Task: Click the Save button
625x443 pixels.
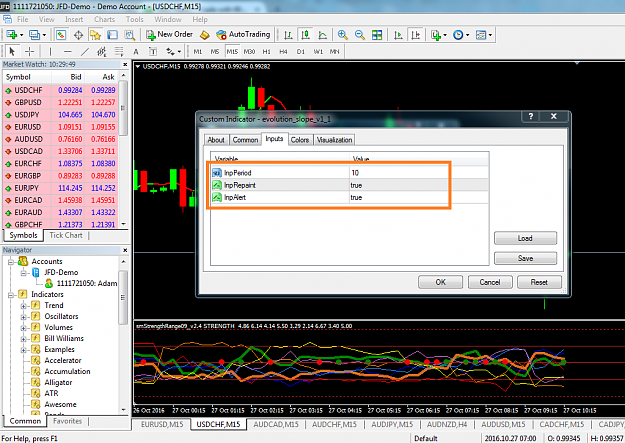Action: (525, 258)
